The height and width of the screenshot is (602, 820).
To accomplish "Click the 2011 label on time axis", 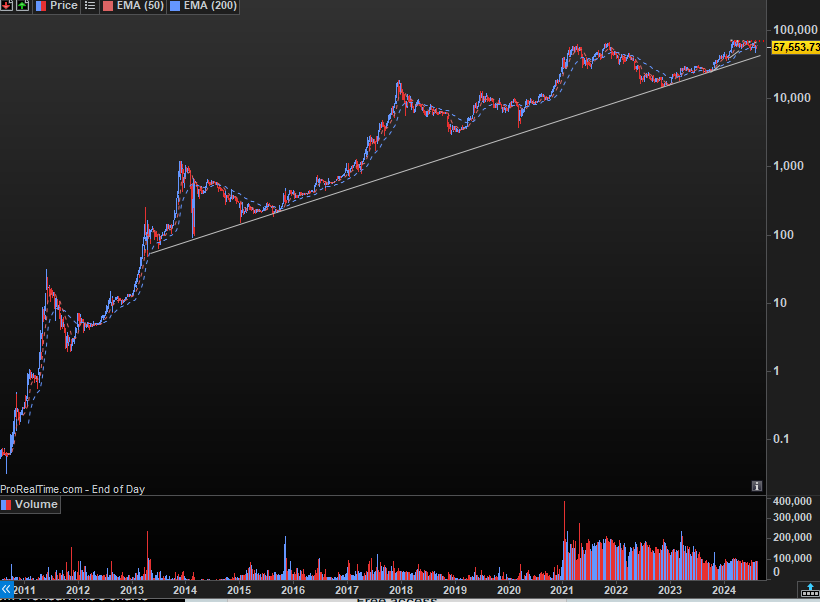I will click(25, 590).
